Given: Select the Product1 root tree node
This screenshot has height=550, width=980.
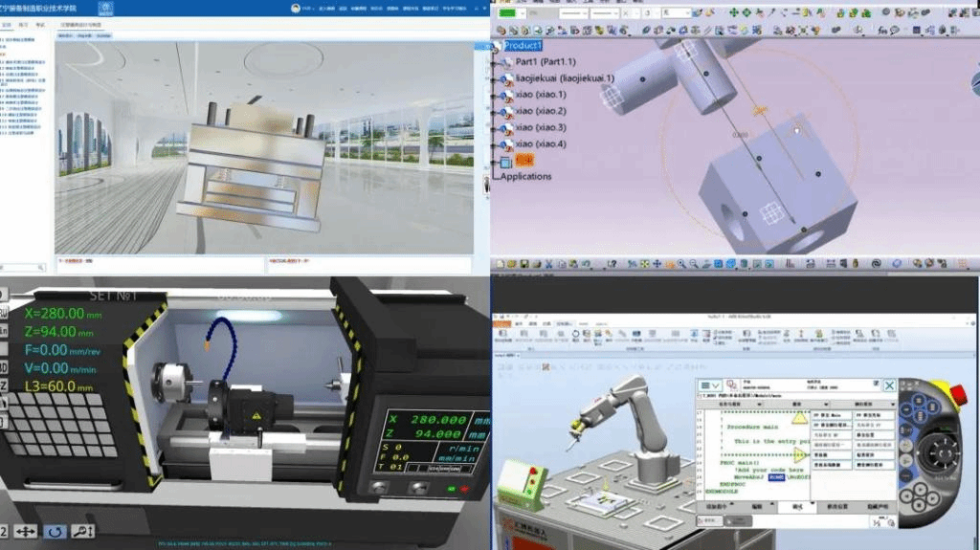Looking at the screenshot, I should coord(523,45).
